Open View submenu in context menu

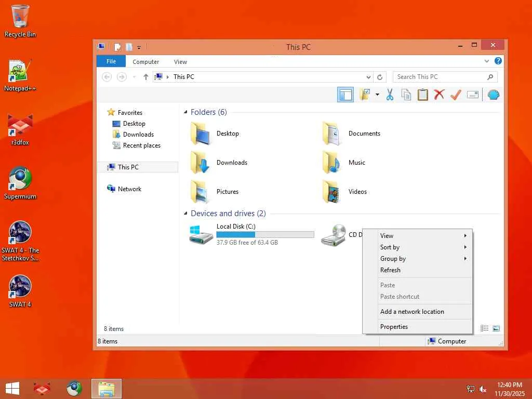coord(417,236)
